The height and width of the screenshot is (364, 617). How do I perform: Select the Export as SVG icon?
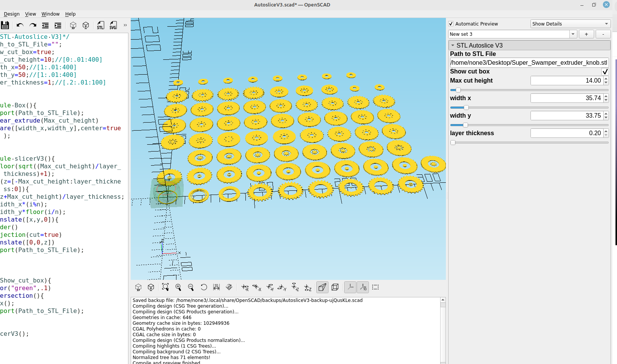coord(113,25)
